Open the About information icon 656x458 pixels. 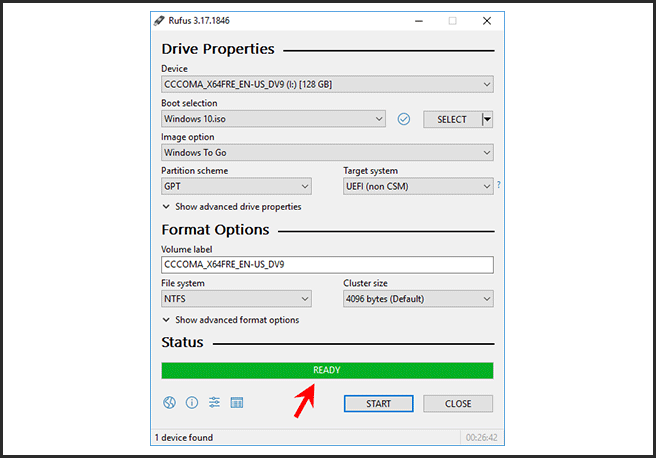[192, 402]
